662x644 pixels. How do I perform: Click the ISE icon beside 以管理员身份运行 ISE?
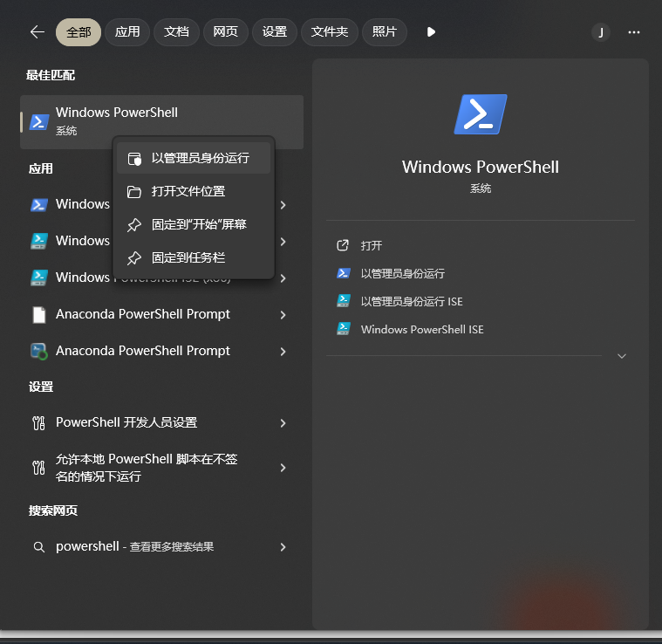[343, 301]
